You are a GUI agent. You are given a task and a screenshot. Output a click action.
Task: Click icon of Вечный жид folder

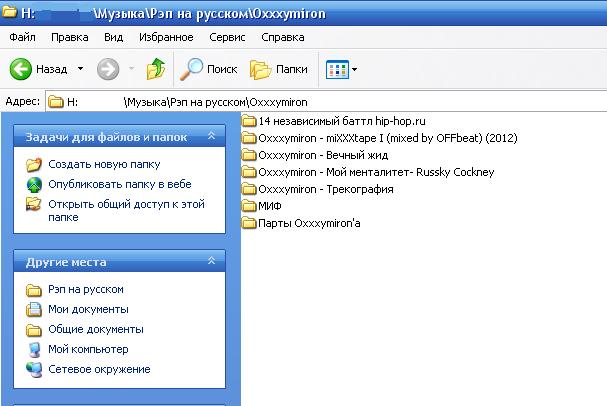point(249,155)
